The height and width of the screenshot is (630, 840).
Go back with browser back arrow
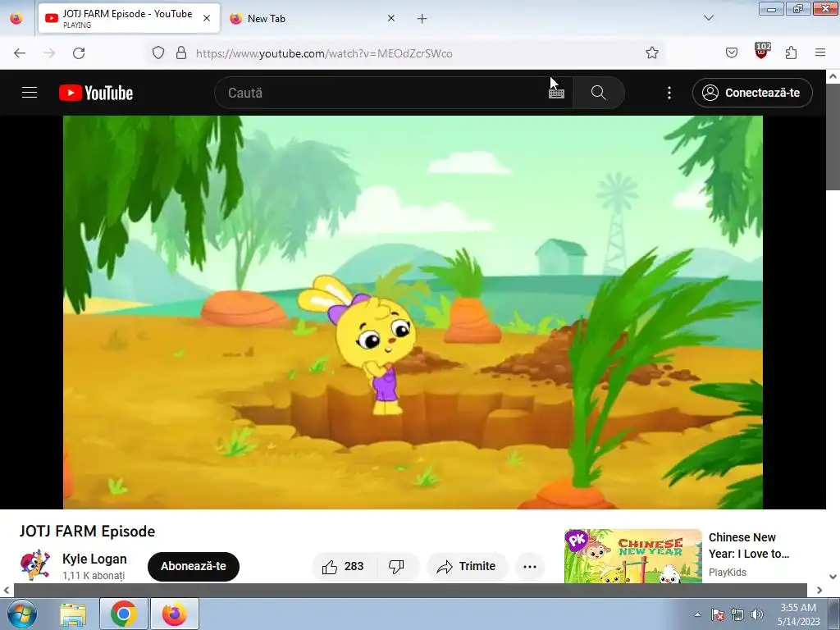[20, 53]
